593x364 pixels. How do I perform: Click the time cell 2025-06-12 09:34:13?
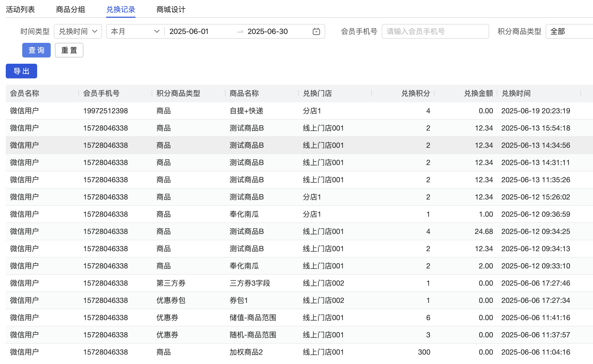click(536, 249)
